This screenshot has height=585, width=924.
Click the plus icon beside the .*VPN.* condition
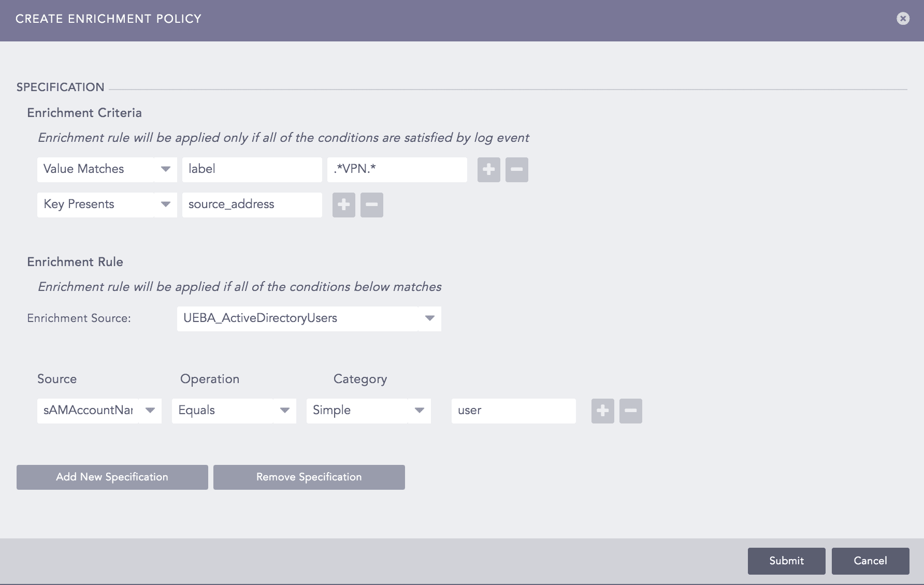pos(488,169)
